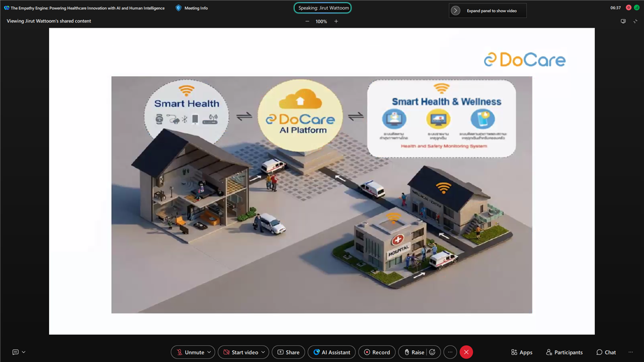Turn on camera with Start video
Image resolution: width=644 pixels, height=362 pixels.
(x=240, y=352)
